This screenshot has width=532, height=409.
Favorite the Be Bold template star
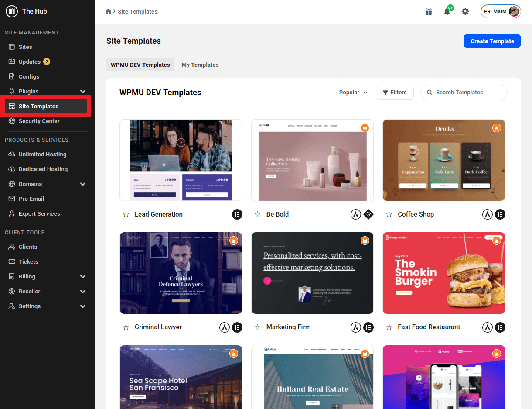tap(258, 214)
